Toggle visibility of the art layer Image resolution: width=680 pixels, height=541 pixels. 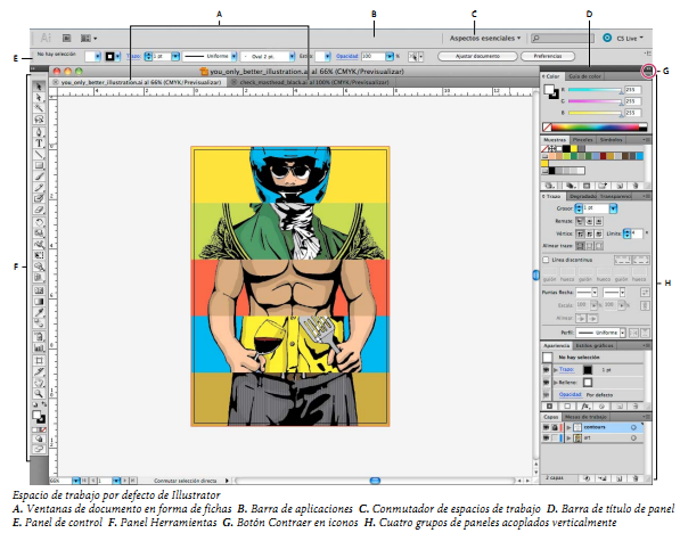[x=546, y=438]
